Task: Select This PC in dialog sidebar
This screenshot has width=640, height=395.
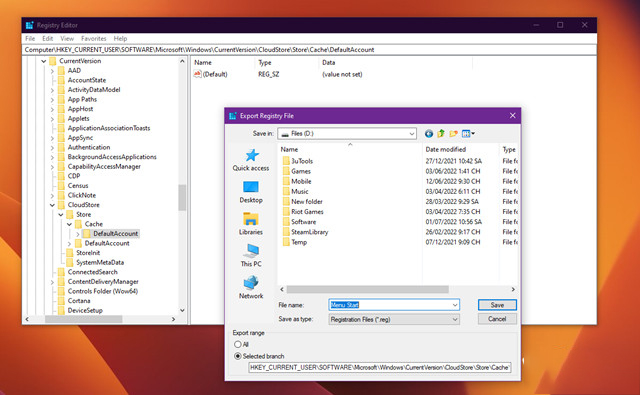Action: tap(251, 255)
